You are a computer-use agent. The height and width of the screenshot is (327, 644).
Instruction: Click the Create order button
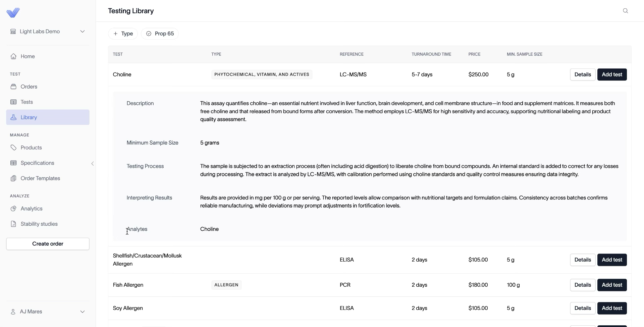48,244
